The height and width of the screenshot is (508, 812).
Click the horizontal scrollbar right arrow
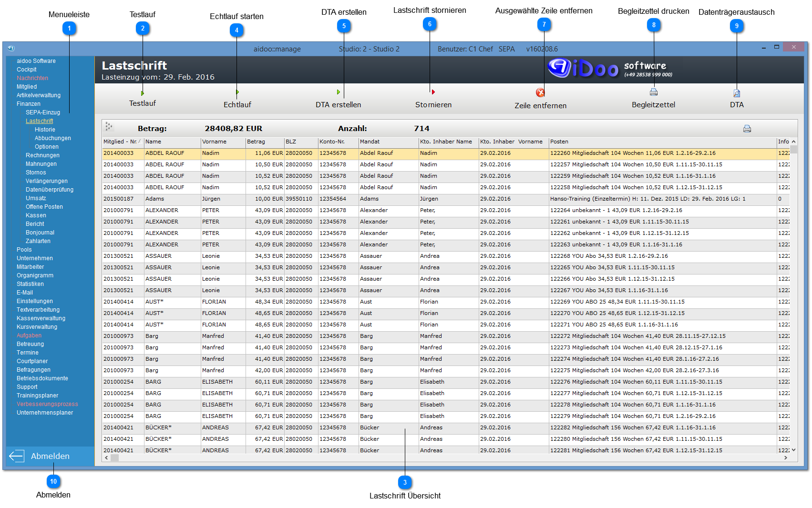point(785,457)
